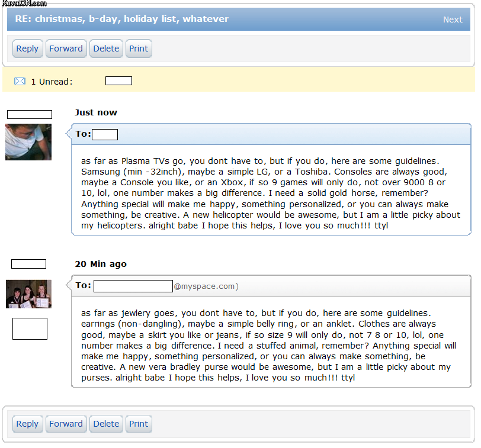481x448 pixels.
Task: Click the RE: christmas, b-day subject title
Action: (x=121, y=19)
